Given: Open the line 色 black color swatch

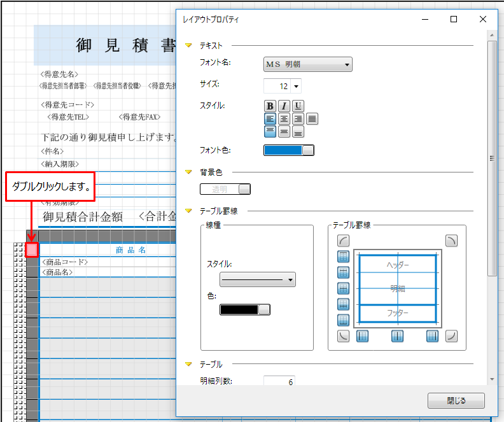Looking at the screenshot, I should pyautogui.click(x=244, y=309).
